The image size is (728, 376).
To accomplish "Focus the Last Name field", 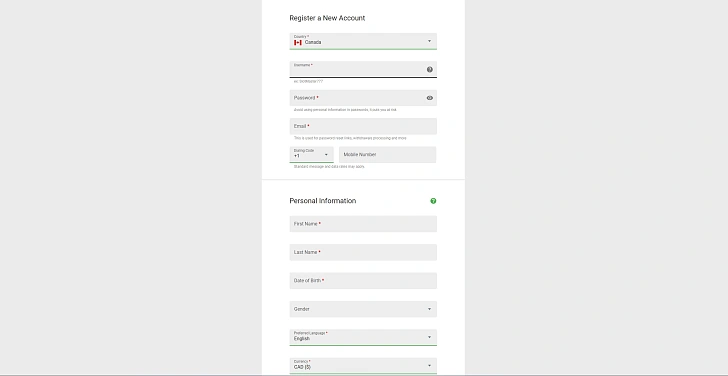I will click(363, 252).
